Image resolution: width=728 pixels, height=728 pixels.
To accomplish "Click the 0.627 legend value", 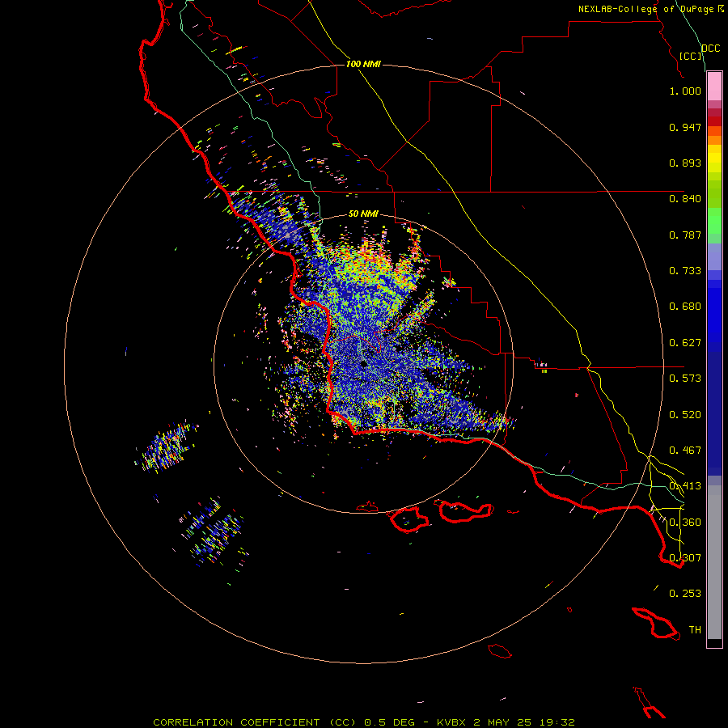I will (x=685, y=343).
